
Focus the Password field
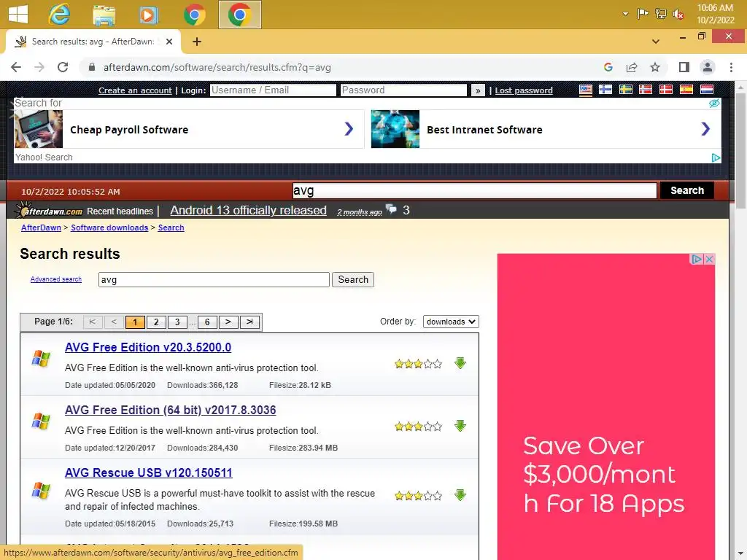click(x=403, y=90)
